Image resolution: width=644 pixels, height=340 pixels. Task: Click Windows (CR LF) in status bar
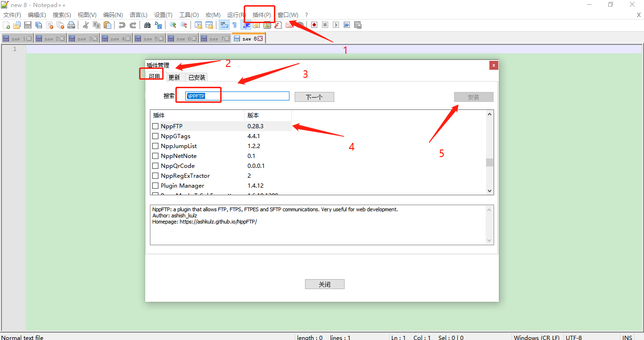click(537, 338)
